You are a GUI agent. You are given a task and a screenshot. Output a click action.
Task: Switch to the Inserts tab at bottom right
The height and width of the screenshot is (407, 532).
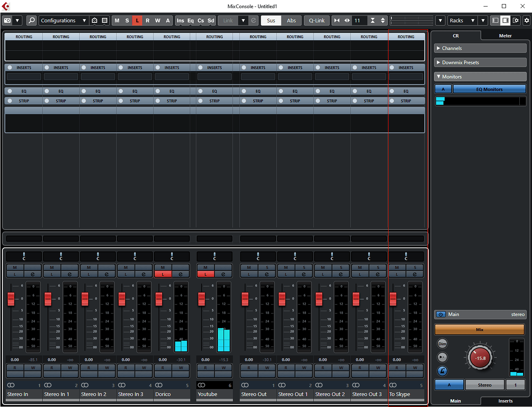pos(505,401)
